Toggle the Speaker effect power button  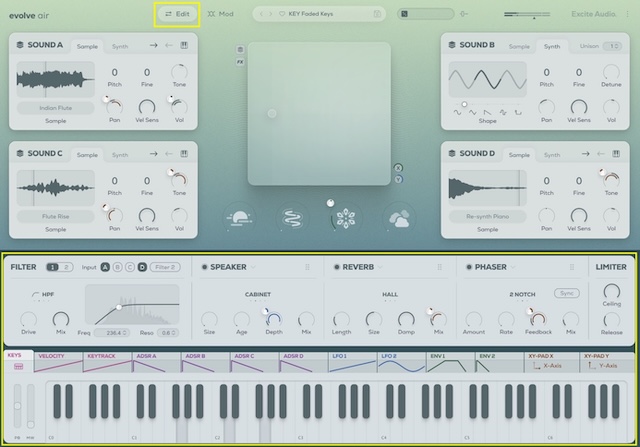[203, 267]
